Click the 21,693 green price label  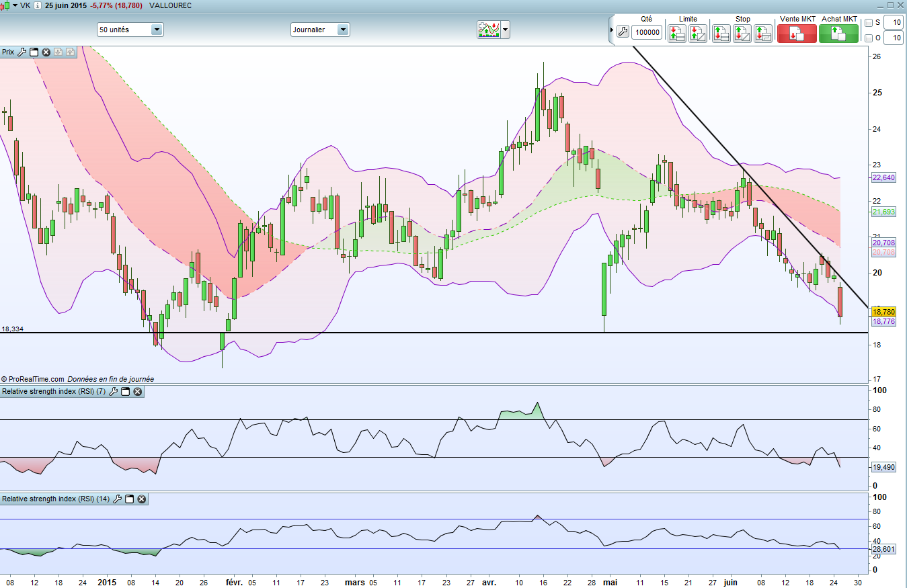(883, 212)
